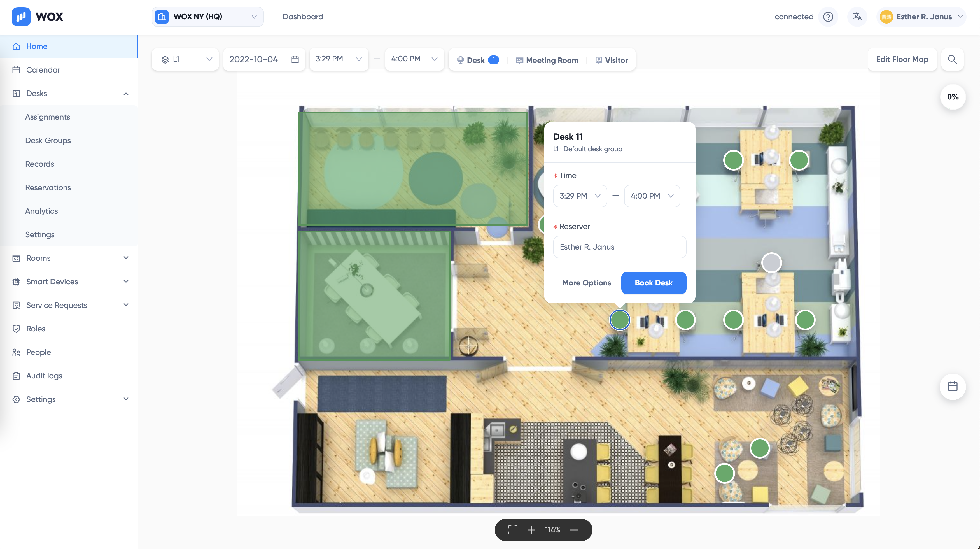
Task: Open Audit logs in the sidebar
Action: (69, 376)
